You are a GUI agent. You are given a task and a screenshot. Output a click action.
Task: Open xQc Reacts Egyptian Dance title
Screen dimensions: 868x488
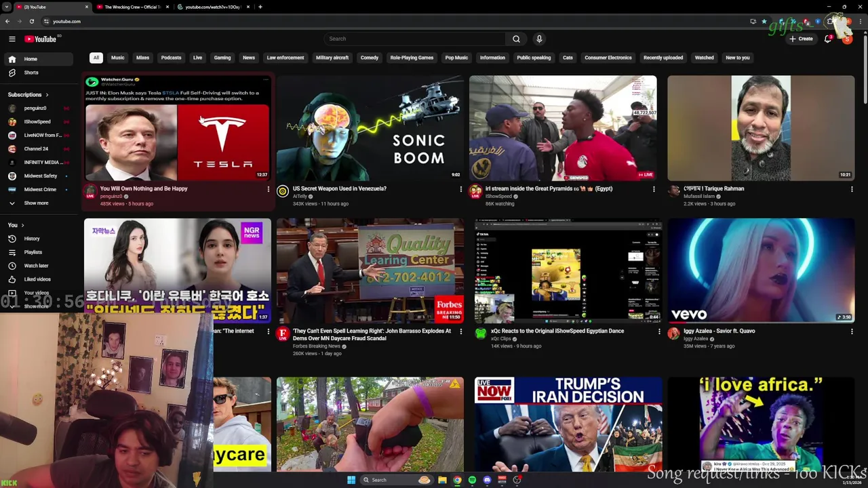tap(557, 331)
